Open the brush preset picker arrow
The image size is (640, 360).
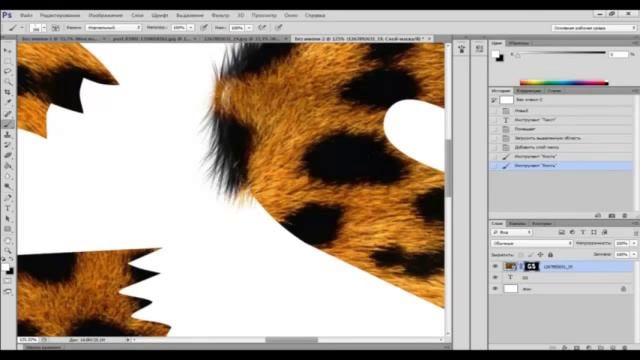[x=44, y=28]
